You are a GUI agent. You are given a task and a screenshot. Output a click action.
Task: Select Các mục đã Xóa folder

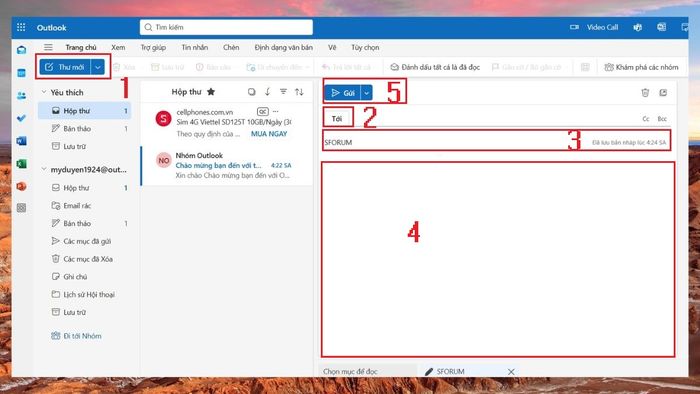[x=84, y=259]
